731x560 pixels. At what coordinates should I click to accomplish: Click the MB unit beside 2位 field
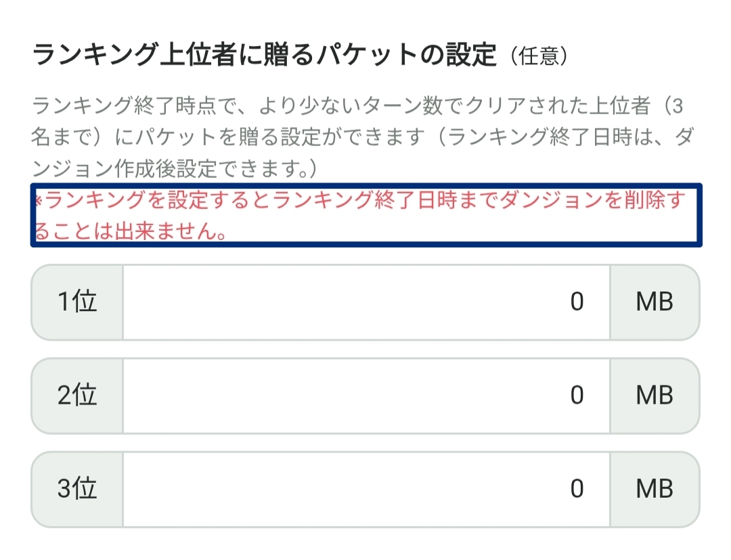(x=654, y=395)
